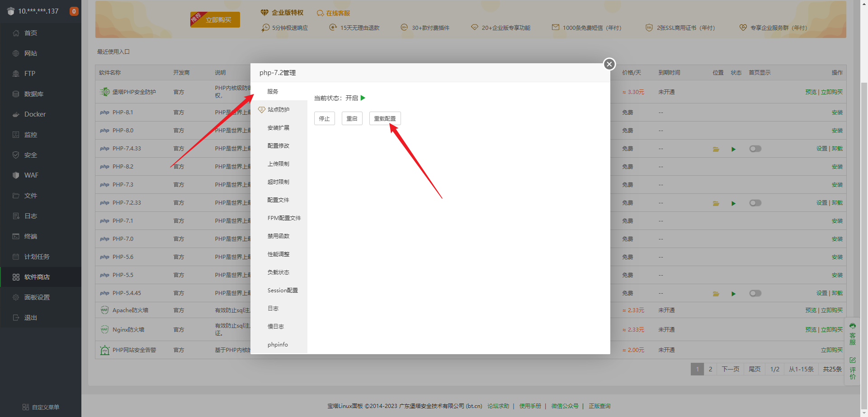Open 首页 home in the sidebar
Screen dimensions: 868x417
point(31,33)
